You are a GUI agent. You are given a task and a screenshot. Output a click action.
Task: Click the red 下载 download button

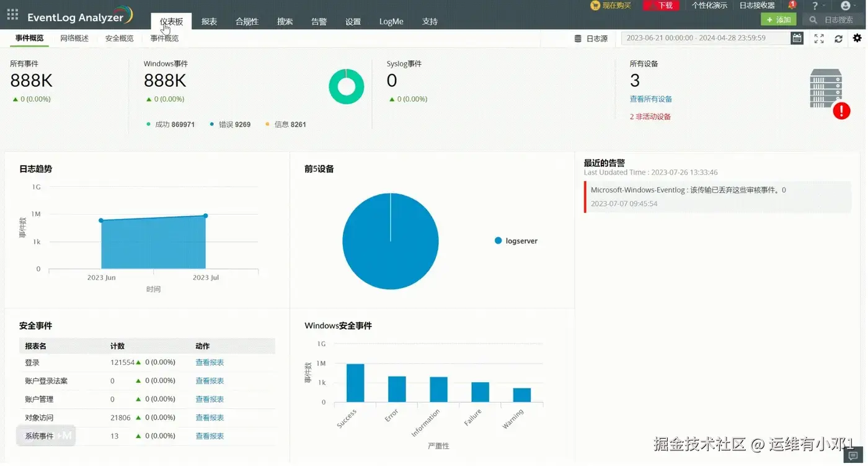tap(661, 6)
